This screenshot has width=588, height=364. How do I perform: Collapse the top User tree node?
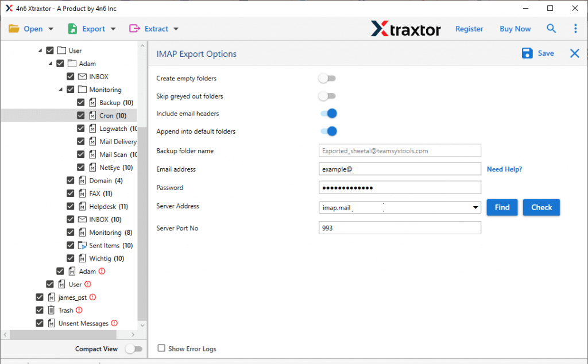point(40,50)
